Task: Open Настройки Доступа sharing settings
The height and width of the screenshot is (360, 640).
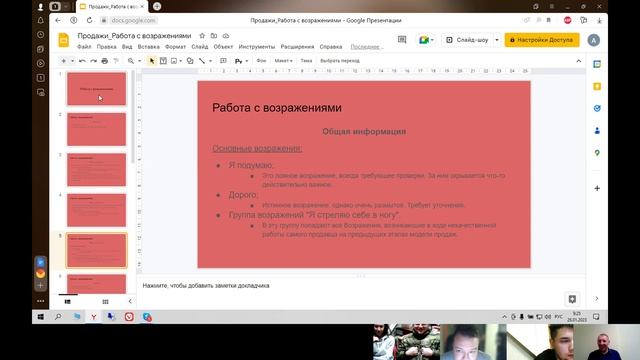Action: click(x=542, y=40)
